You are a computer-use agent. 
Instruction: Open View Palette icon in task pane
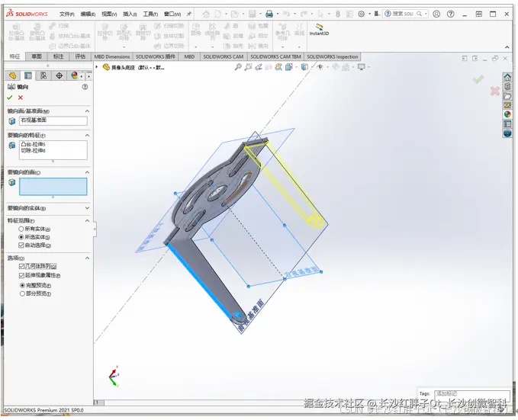(508, 105)
